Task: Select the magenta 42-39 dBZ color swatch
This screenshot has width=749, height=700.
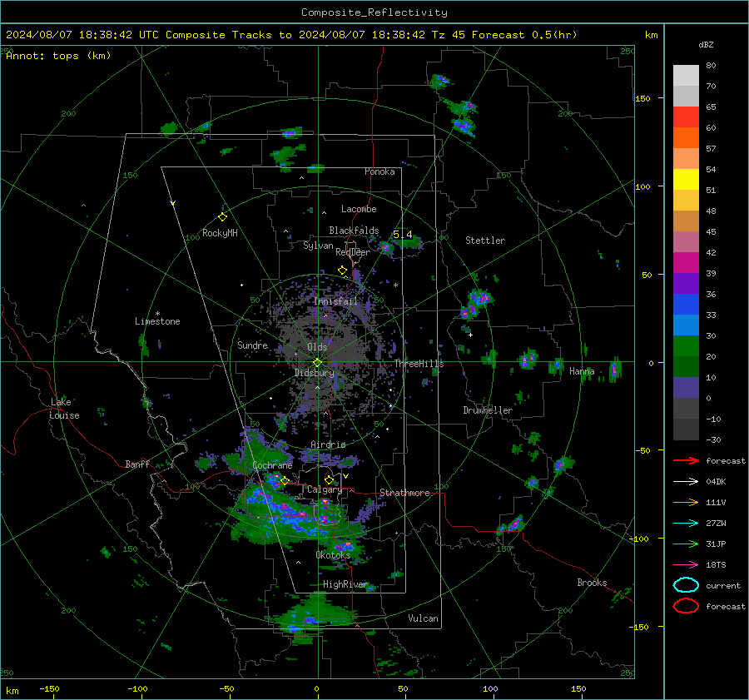Action: (x=686, y=263)
